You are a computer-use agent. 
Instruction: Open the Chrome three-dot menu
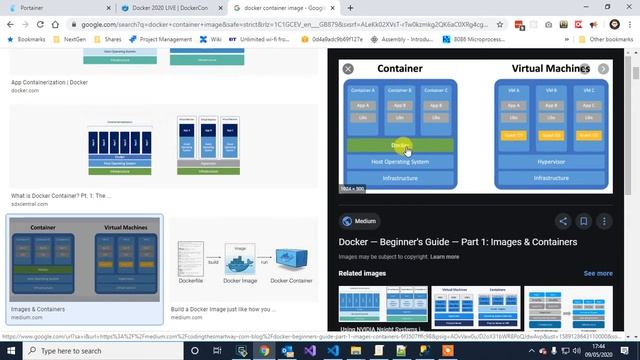630,24
